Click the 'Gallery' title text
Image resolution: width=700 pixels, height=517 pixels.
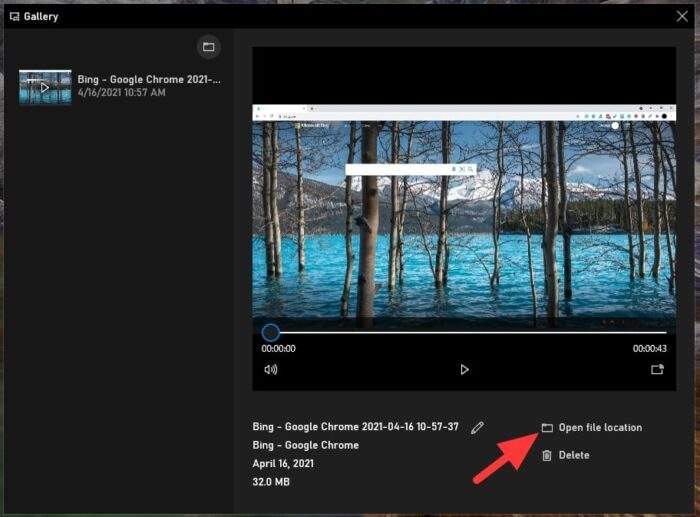tap(41, 17)
